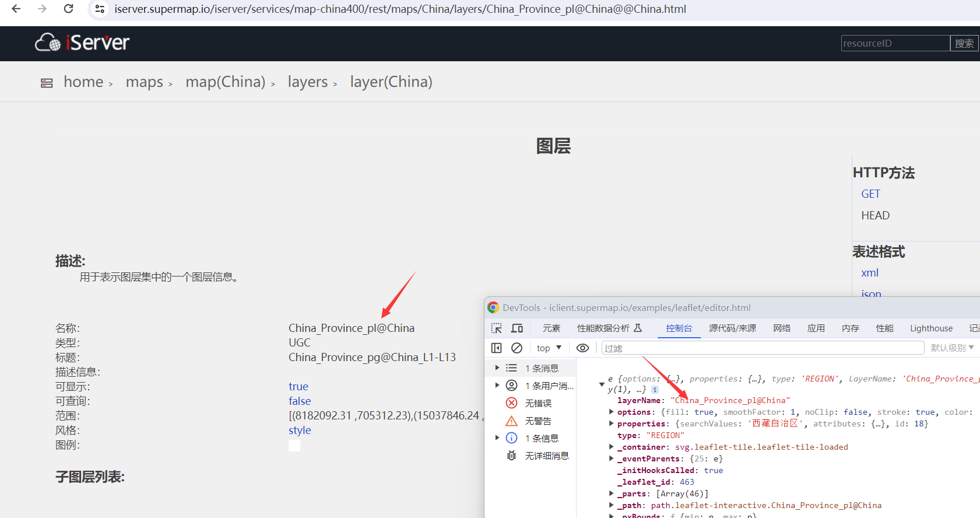This screenshot has height=518, width=980.
Task: Expand the _parts Array(46) property
Action: (x=611, y=494)
